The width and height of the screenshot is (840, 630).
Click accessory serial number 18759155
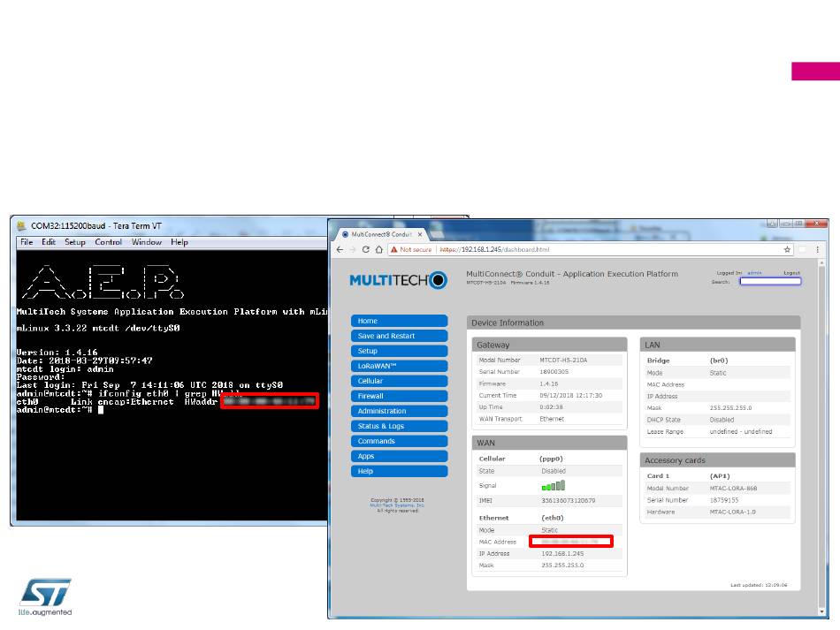(724, 500)
